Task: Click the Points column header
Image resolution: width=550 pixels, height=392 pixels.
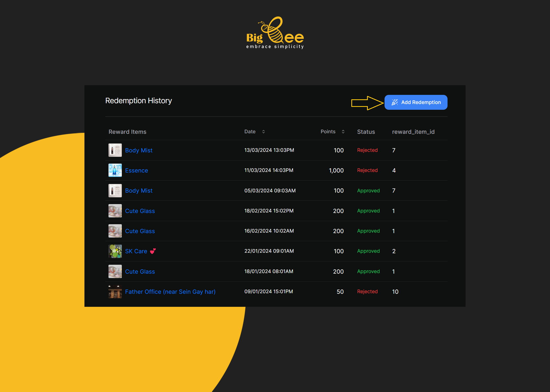Action: coord(328,132)
